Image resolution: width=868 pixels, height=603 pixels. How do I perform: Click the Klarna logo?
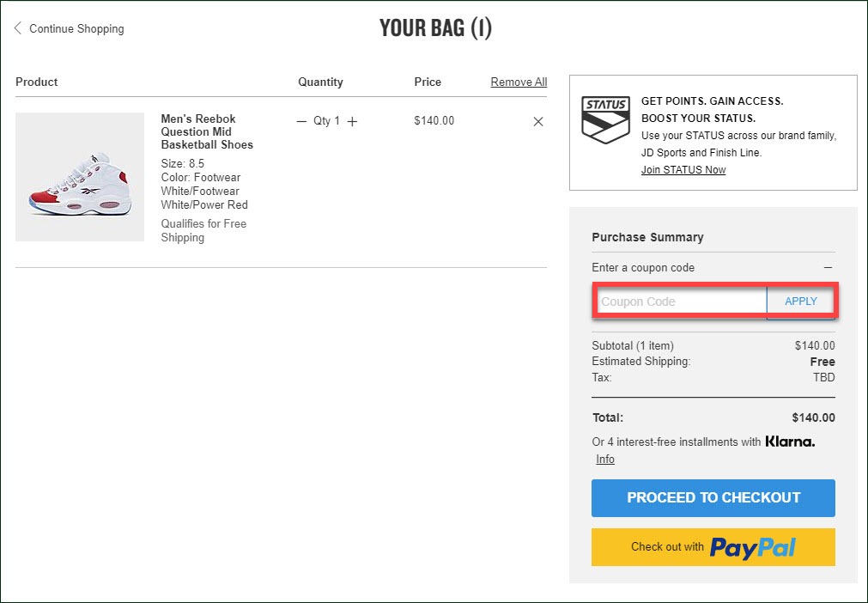(790, 442)
